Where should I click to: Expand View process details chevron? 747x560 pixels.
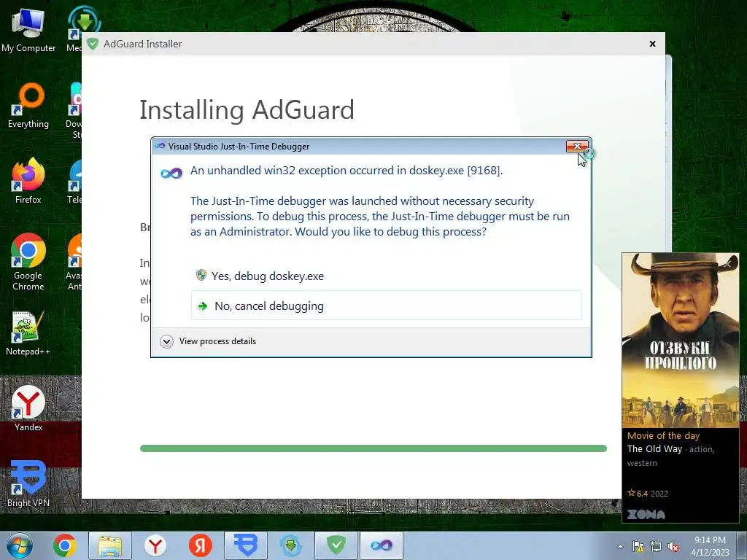coord(166,341)
